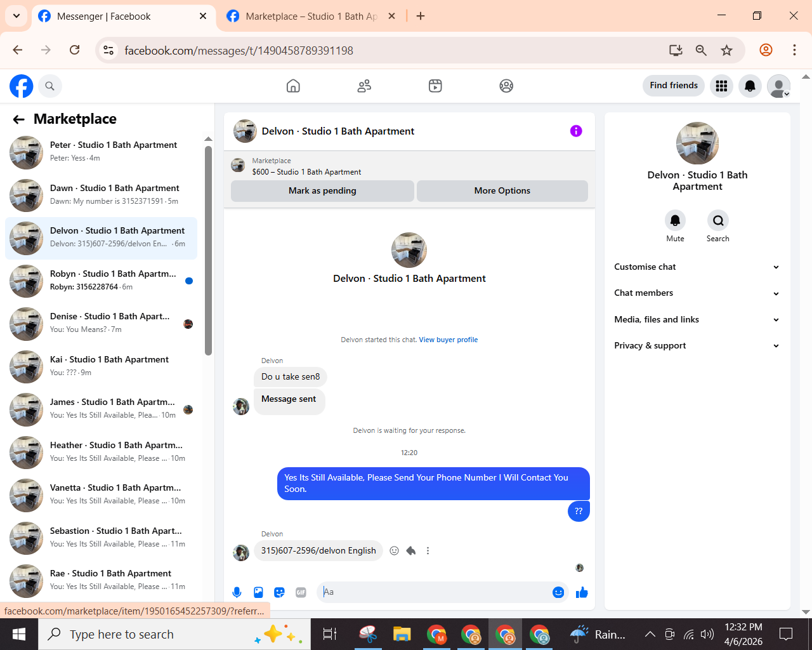The width and height of the screenshot is (812, 650).
Task: Open James's Studio 1 Bath chat
Action: [x=101, y=409]
